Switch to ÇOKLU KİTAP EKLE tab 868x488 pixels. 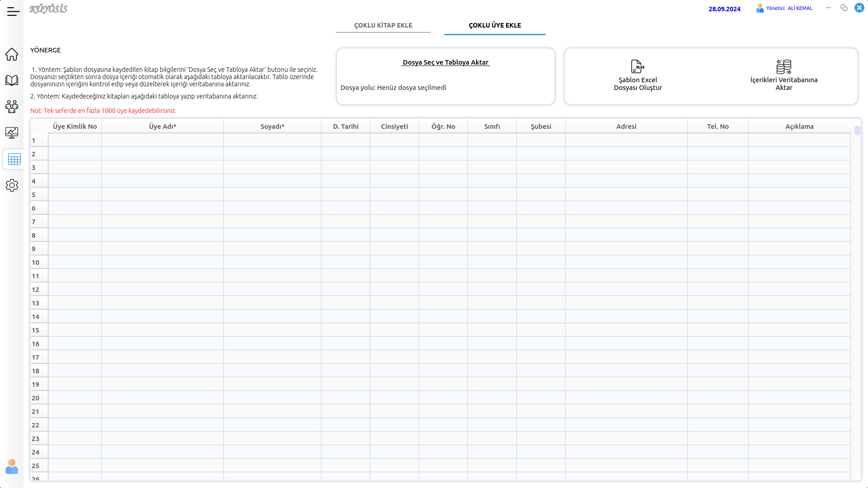click(383, 25)
